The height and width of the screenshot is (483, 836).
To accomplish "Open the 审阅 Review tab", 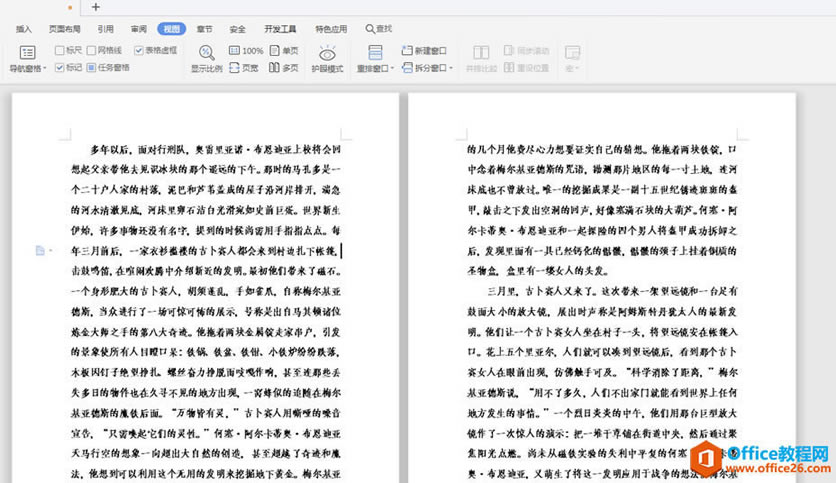I will pos(139,29).
